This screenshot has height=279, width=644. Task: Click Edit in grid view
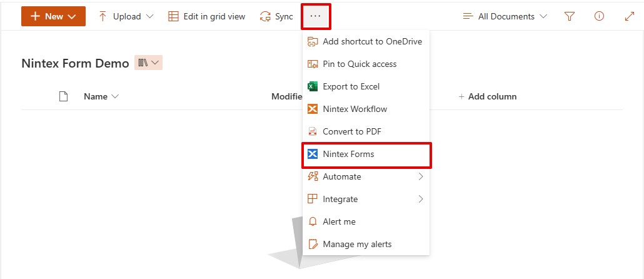[x=206, y=16]
